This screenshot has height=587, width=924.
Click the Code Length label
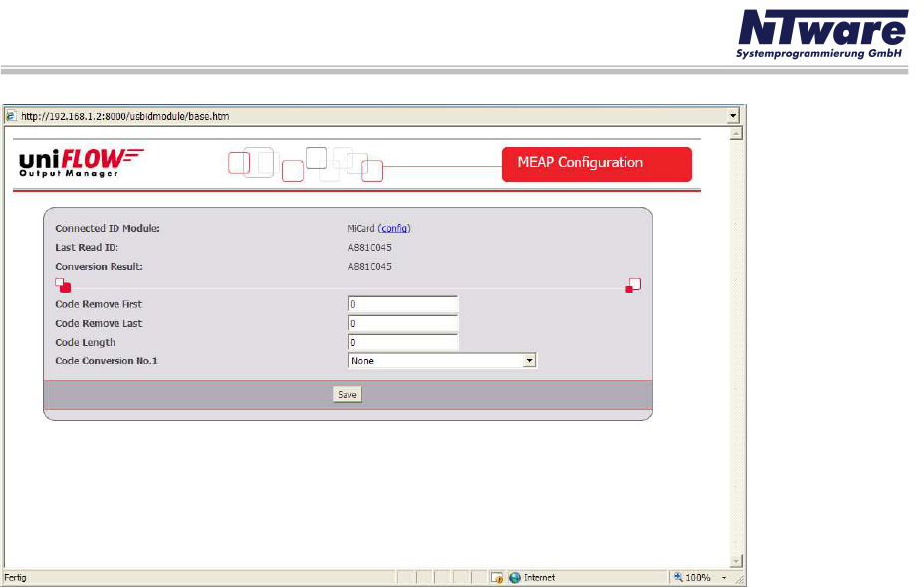tap(85, 342)
